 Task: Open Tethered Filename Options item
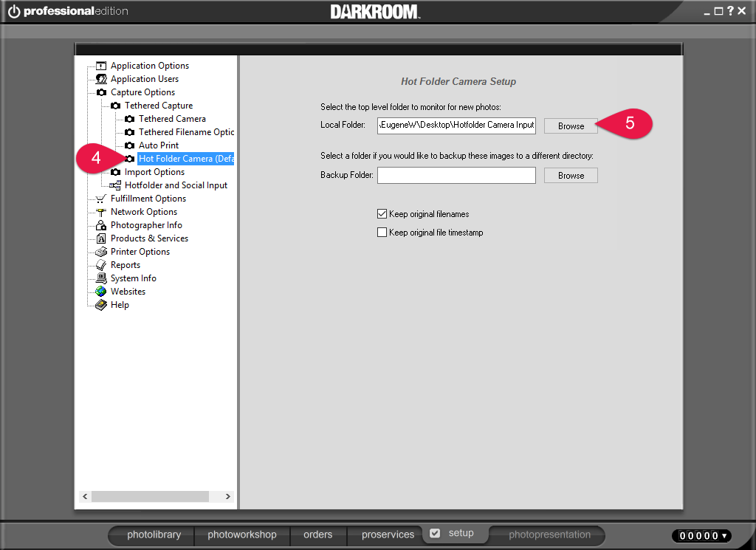coord(187,132)
